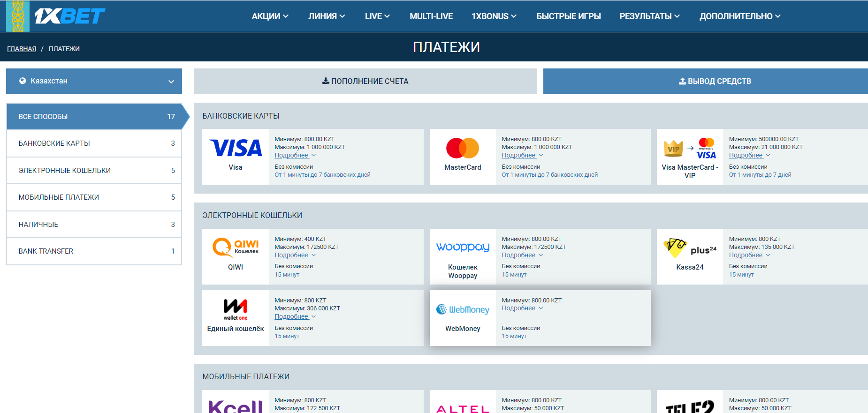This screenshot has width=868, height=413.
Task: Click the WebMoney logo
Action: (463, 309)
